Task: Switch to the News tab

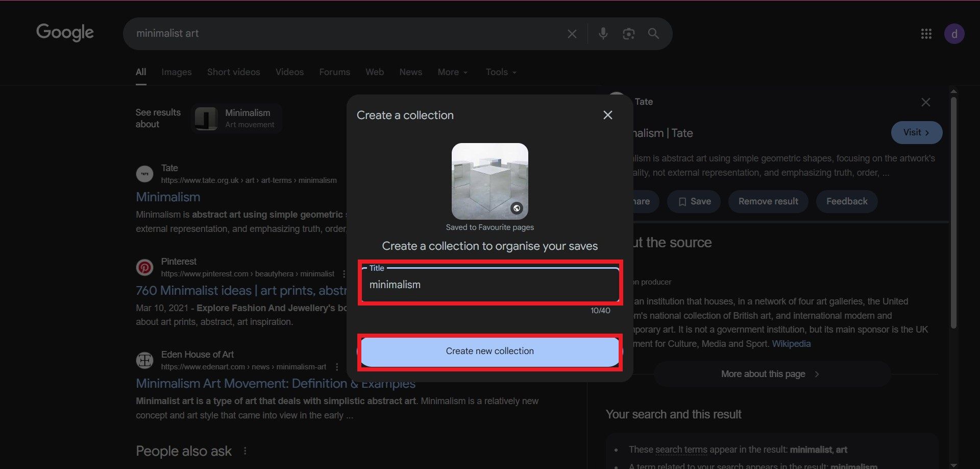Action: point(410,72)
